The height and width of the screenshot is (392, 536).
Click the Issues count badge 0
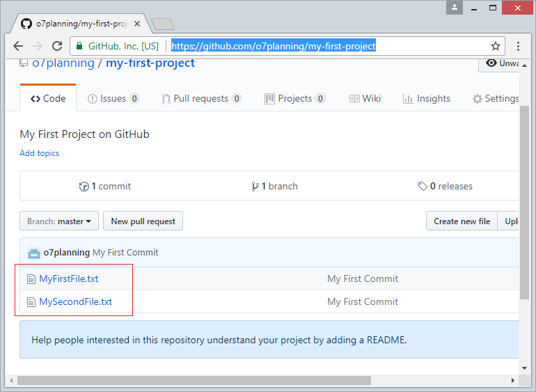click(134, 99)
